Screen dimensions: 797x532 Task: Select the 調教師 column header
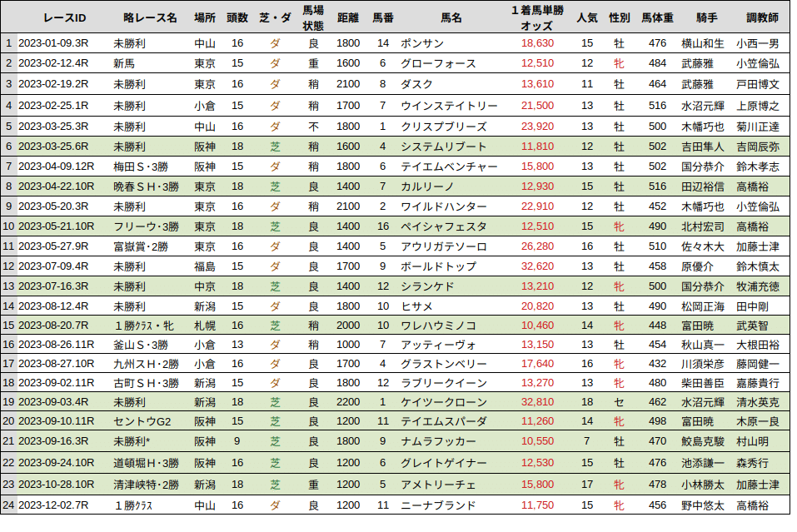point(762,17)
